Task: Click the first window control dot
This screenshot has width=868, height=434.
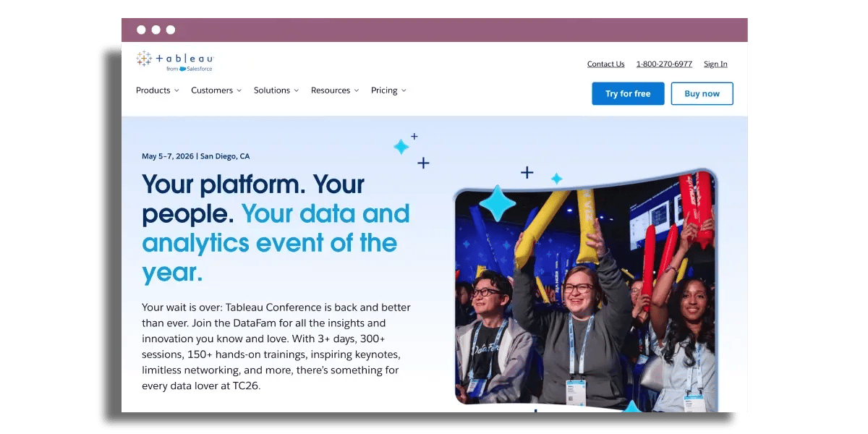Action: coord(141,30)
